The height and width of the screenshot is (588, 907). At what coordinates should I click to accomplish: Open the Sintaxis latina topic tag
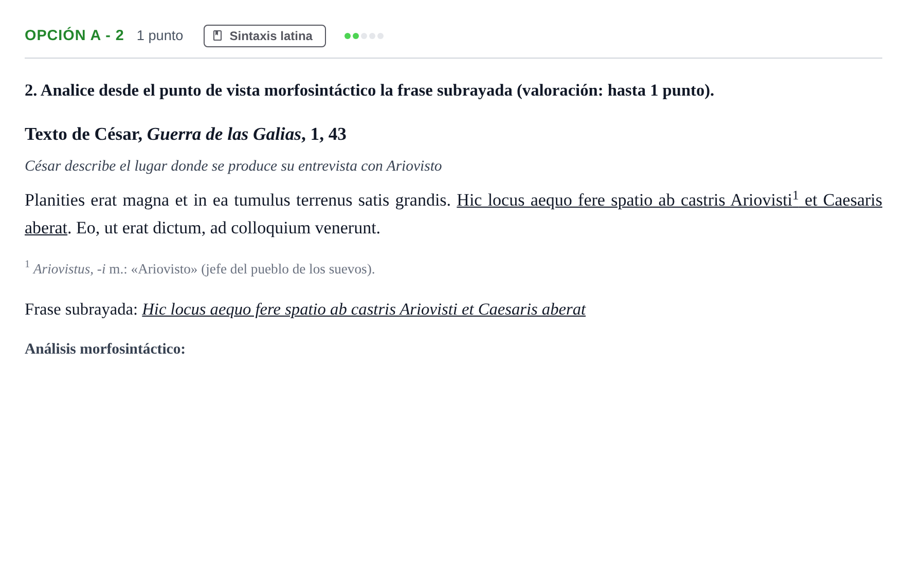(265, 36)
